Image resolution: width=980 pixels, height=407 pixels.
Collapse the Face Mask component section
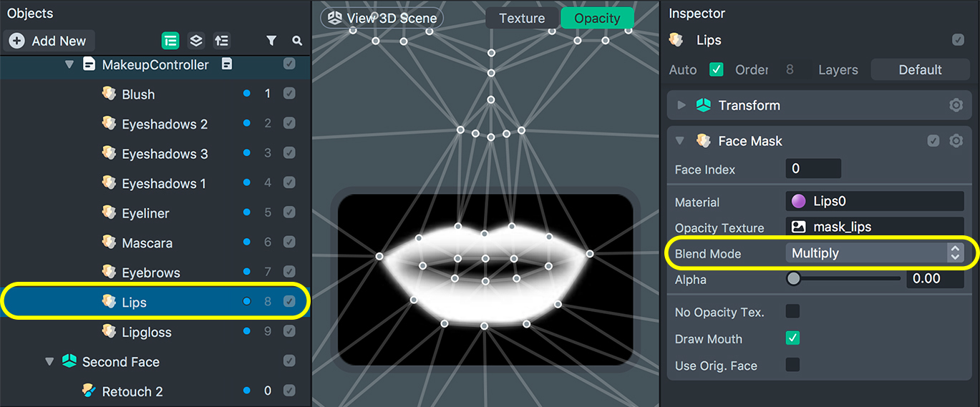point(680,141)
